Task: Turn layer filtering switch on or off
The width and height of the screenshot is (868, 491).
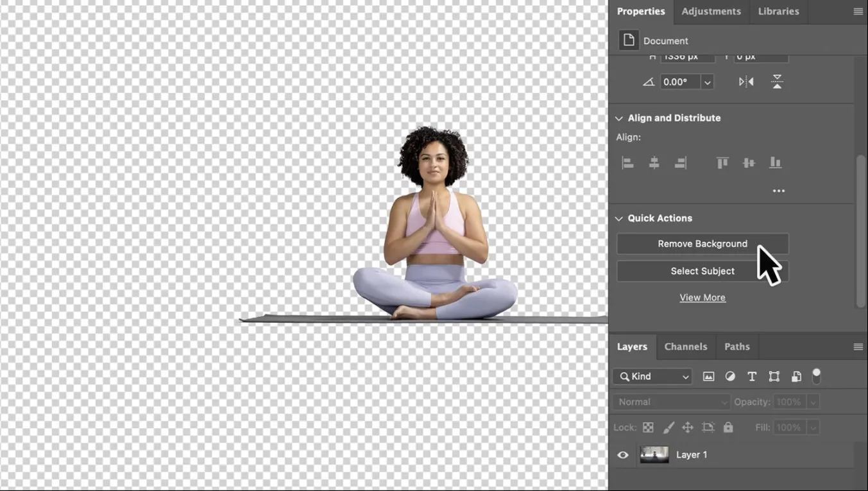Action: [816, 376]
